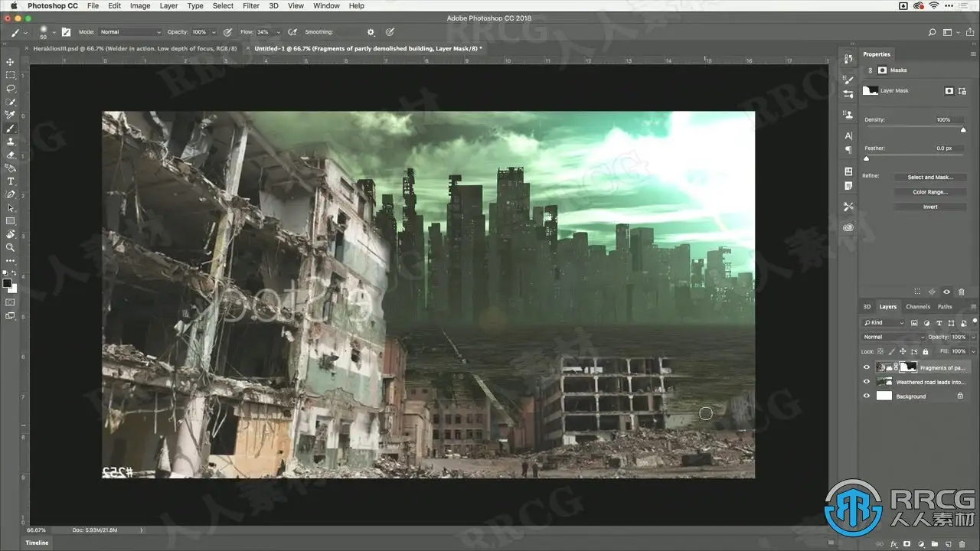Toggle lock position
Image resolution: width=980 pixels, height=551 pixels.
[903, 351]
